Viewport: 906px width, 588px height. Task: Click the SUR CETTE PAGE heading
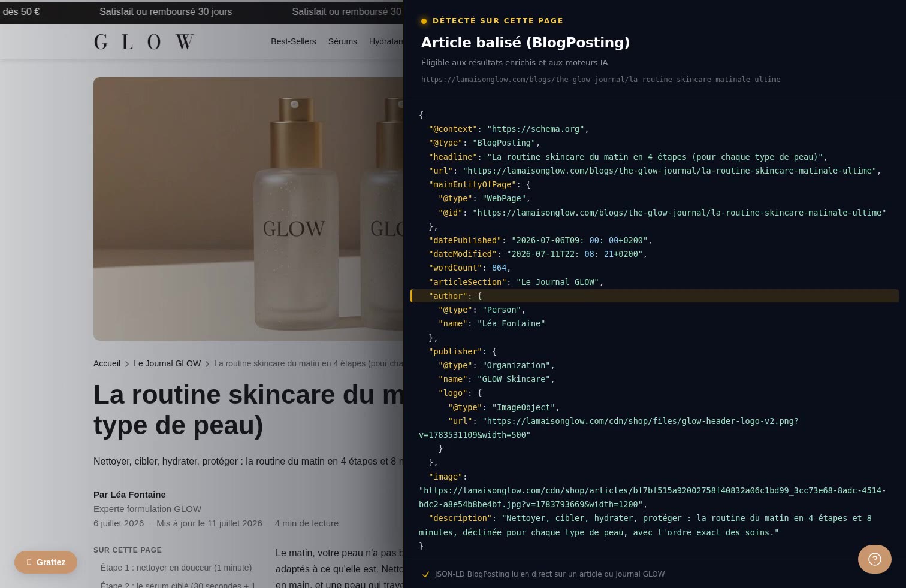(128, 550)
